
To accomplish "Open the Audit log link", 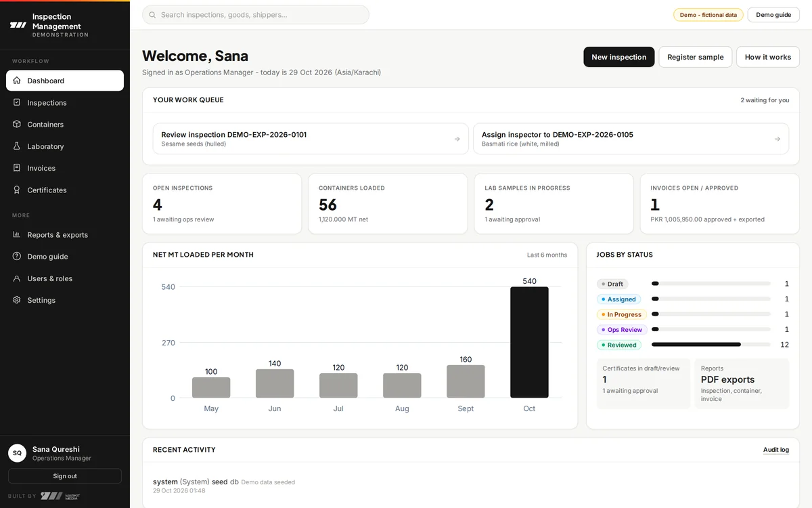I will point(775,450).
